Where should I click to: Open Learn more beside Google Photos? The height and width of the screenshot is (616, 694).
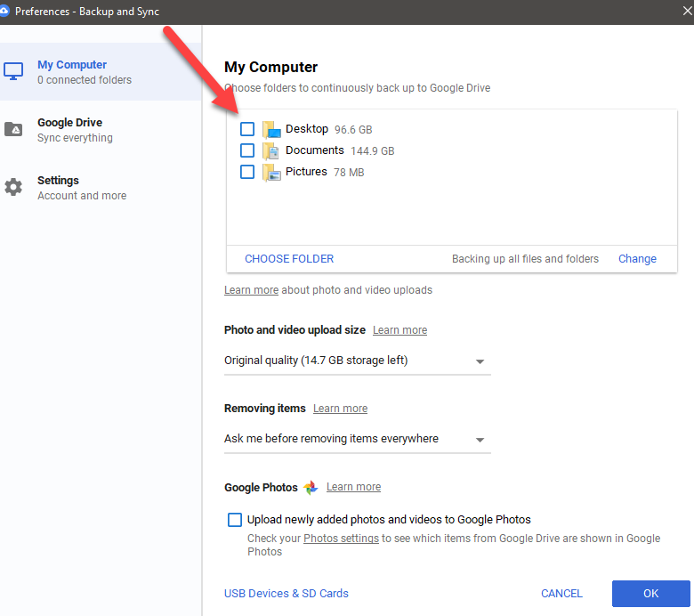(353, 487)
